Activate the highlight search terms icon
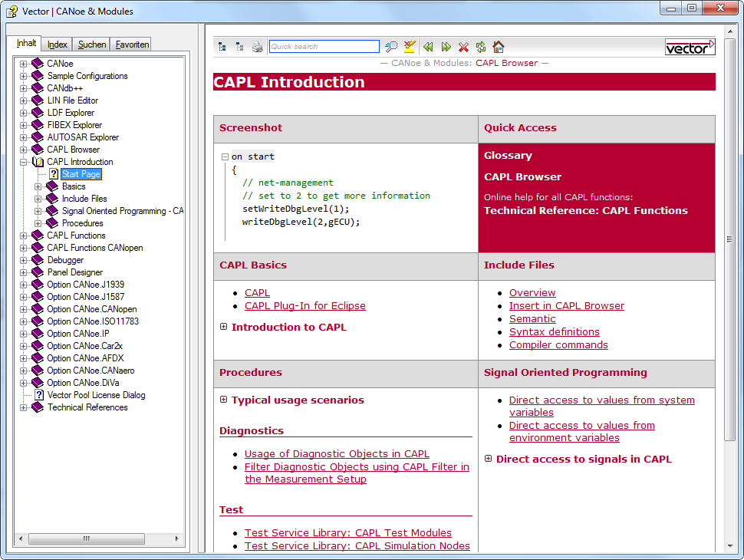The width and height of the screenshot is (744, 560). 409,46
